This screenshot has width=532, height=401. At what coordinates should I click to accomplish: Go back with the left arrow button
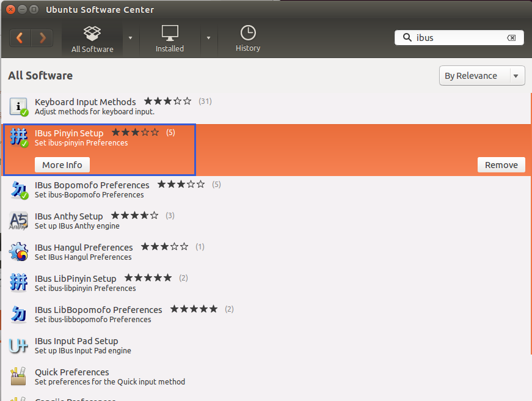pos(20,38)
